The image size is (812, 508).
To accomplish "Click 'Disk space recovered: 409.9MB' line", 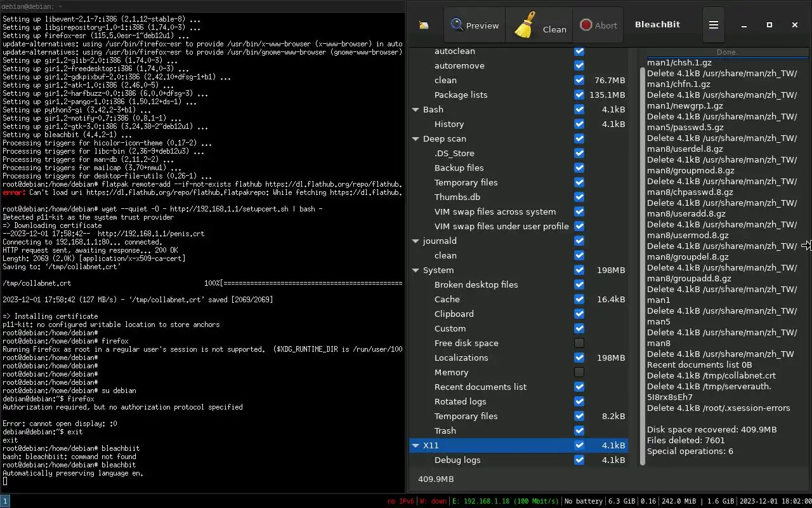I will (712, 429).
